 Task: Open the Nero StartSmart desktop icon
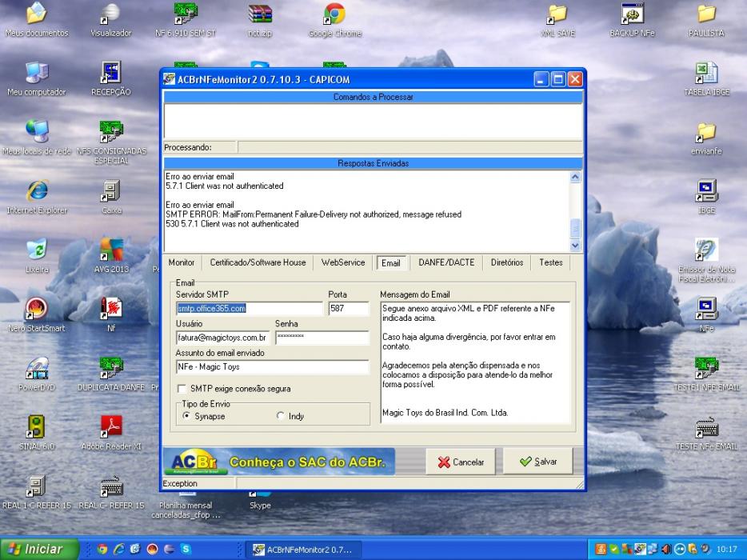click(37, 314)
